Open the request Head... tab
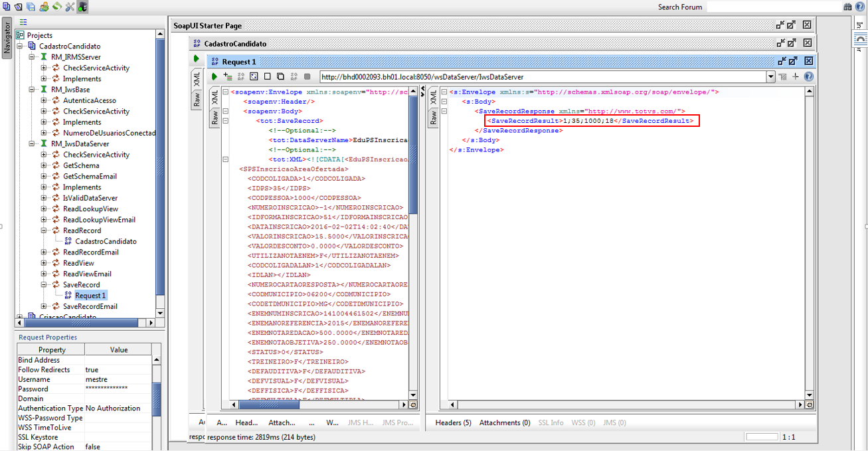The height and width of the screenshot is (451, 868). (x=246, y=422)
